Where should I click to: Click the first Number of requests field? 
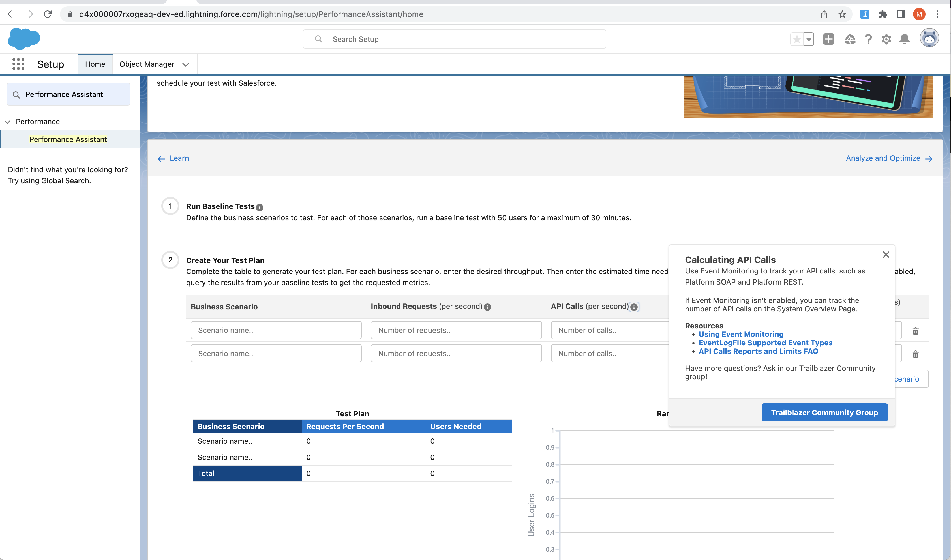pyautogui.click(x=456, y=330)
